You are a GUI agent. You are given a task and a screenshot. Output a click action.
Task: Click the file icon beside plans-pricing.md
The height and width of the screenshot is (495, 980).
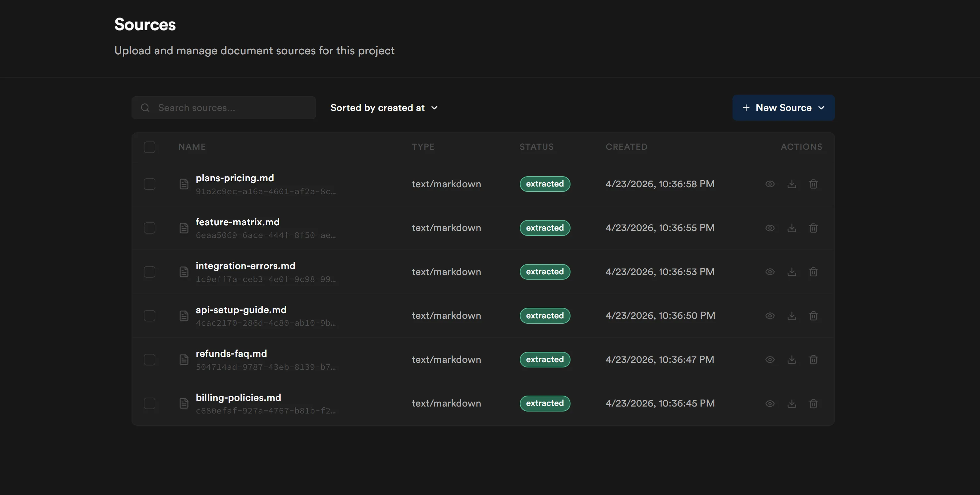tap(184, 184)
